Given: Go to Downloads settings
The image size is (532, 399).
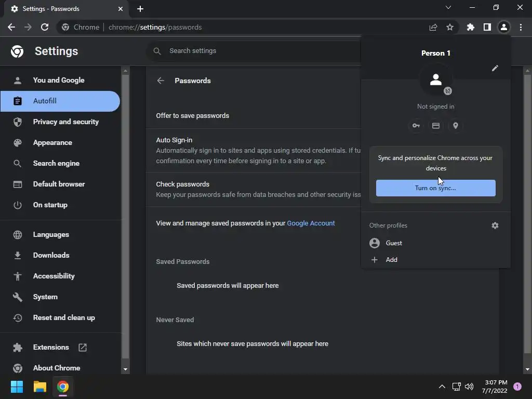Looking at the screenshot, I should (60, 255).
